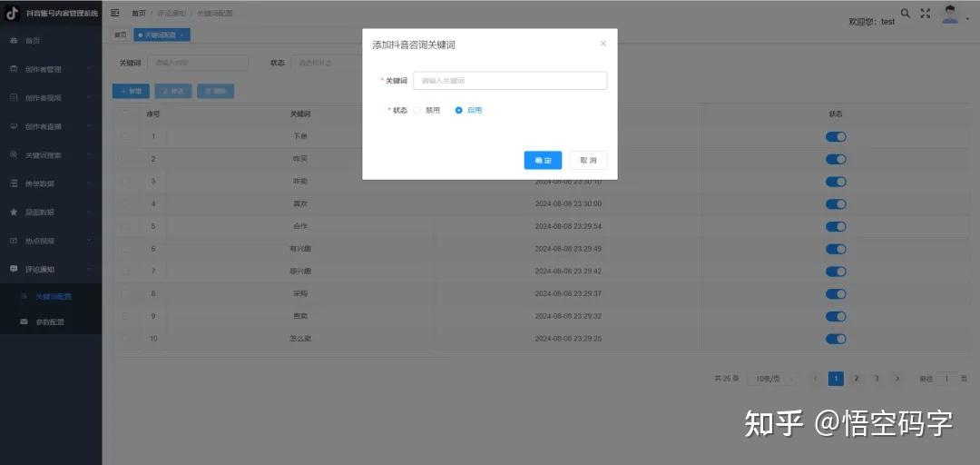Click the user avatar in the top bar

pyautogui.click(x=950, y=15)
